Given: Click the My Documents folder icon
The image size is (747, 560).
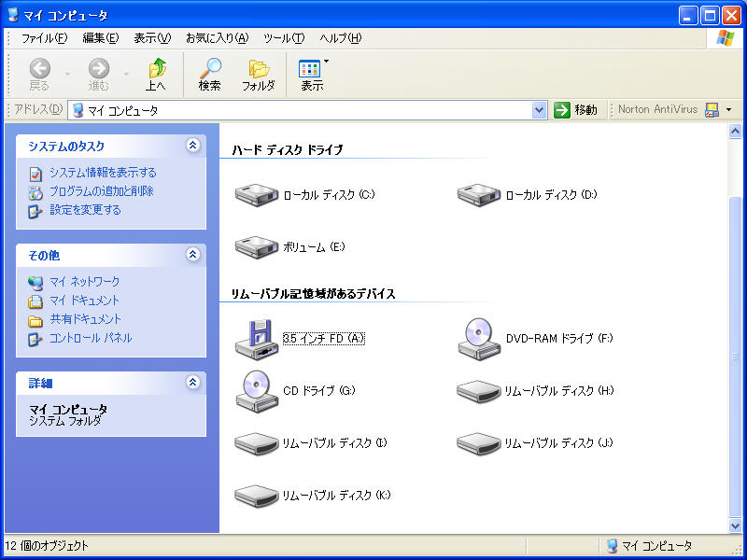Looking at the screenshot, I should tap(35, 301).
